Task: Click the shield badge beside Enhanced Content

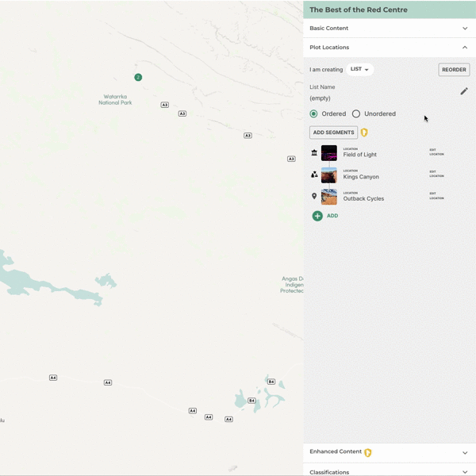Action: tap(368, 452)
